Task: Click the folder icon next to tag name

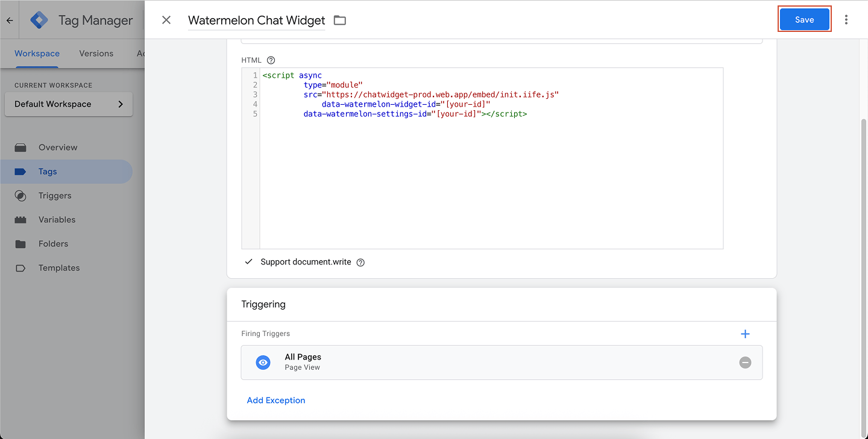Action: (x=340, y=20)
